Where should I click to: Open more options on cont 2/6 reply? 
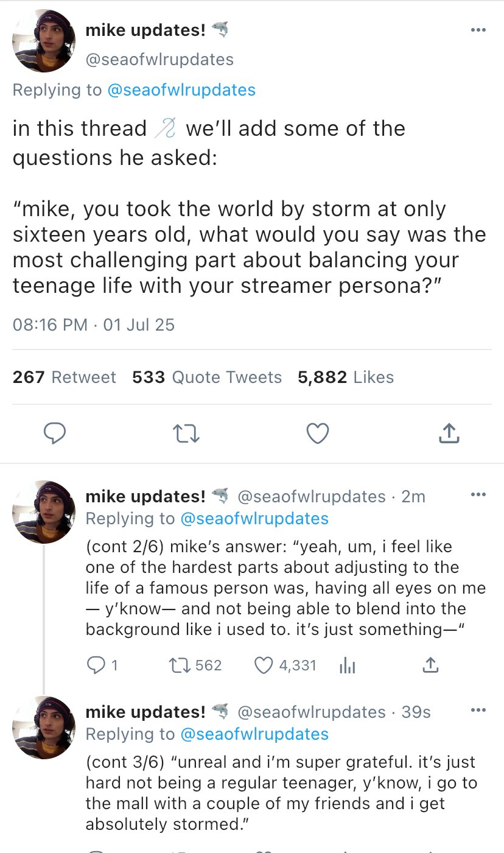478,494
